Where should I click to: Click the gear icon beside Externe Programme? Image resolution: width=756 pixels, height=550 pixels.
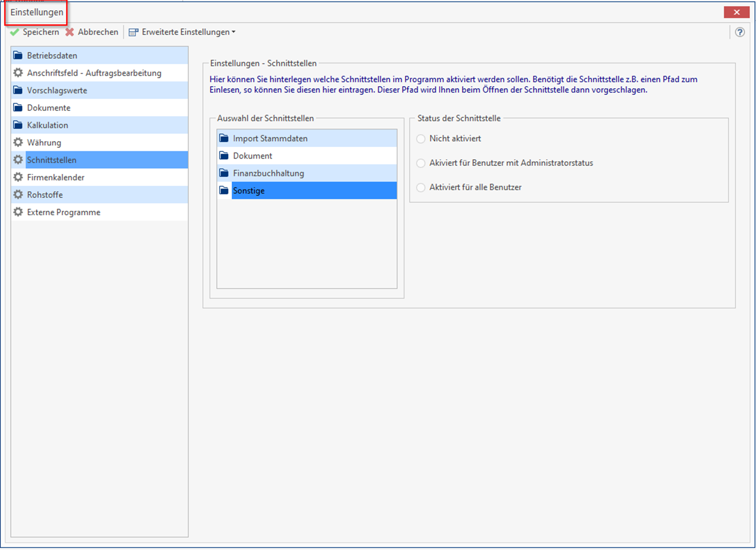[18, 212]
